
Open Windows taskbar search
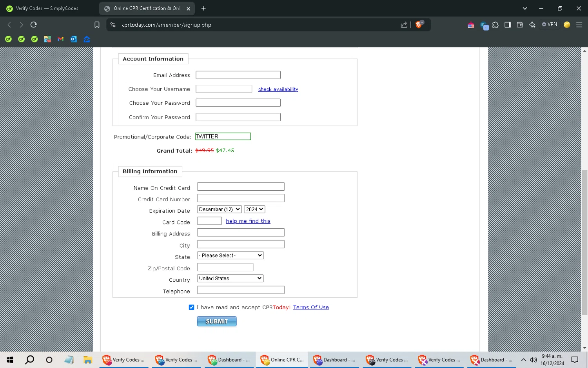coord(29,360)
